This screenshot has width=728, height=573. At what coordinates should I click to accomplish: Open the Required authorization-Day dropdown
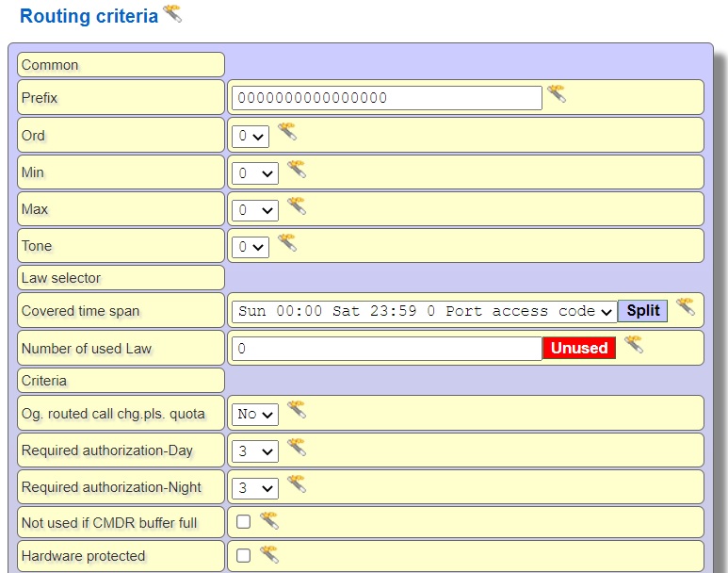(x=255, y=451)
